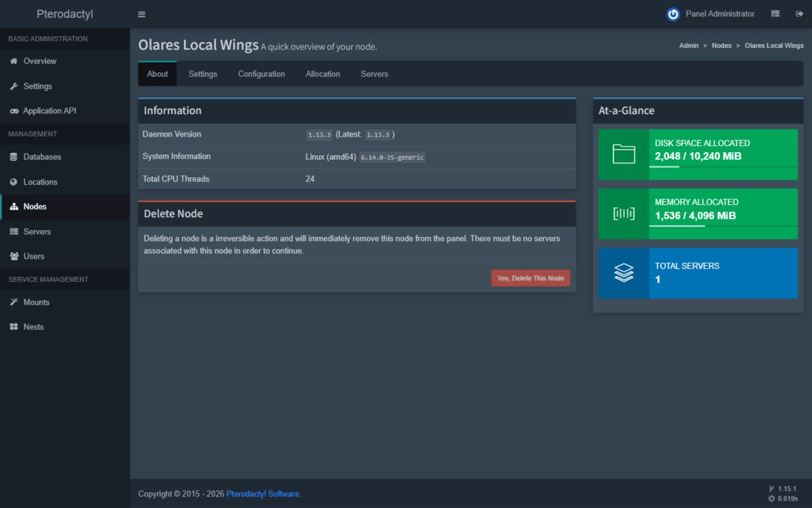Click the Databases stack icon
Viewport: 812px width, 508px height.
(x=14, y=157)
